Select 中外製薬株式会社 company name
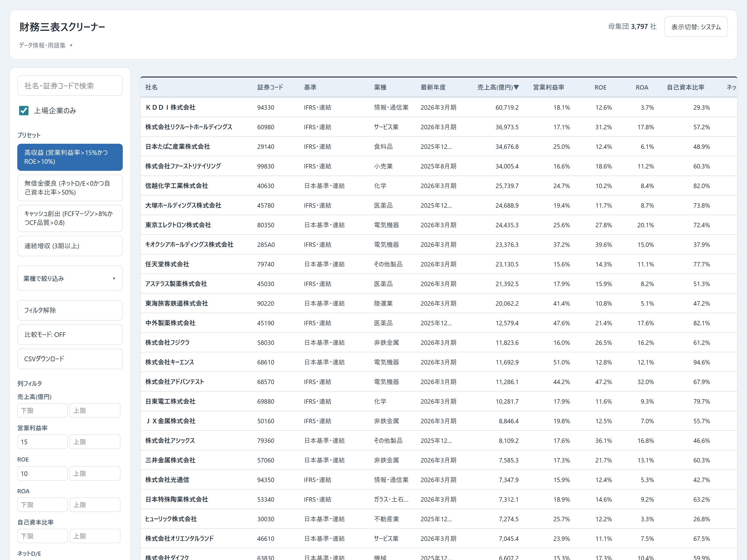 170,323
